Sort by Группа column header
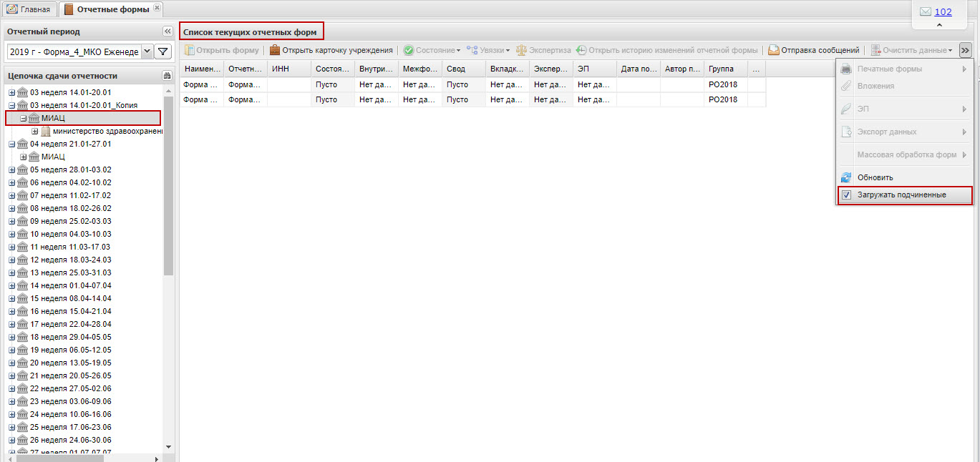The width and height of the screenshot is (980, 462). 726,69
